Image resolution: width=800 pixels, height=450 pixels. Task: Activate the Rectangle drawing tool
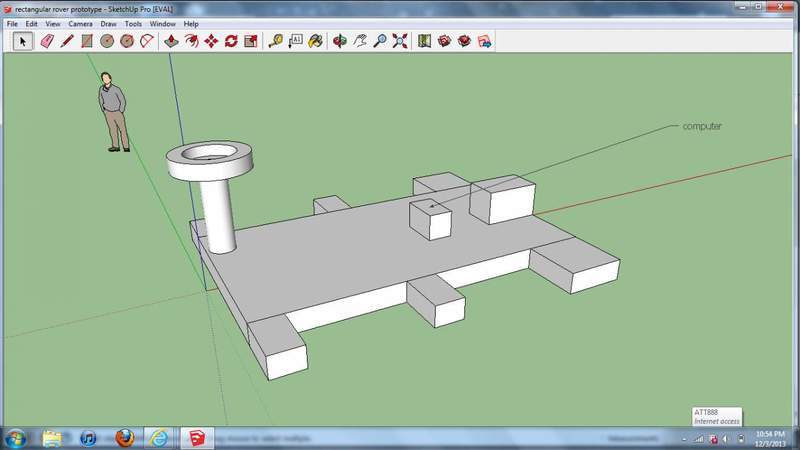click(87, 41)
